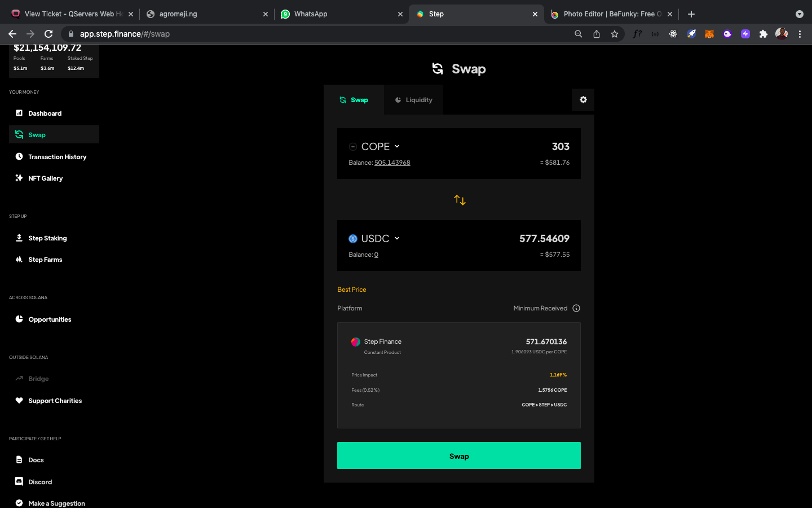Open Discord link in sidebar
The height and width of the screenshot is (508, 812).
(54, 482)
